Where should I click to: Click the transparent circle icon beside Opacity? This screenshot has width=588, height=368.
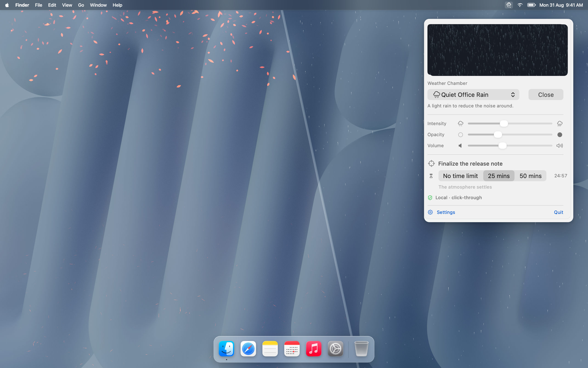(x=461, y=135)
